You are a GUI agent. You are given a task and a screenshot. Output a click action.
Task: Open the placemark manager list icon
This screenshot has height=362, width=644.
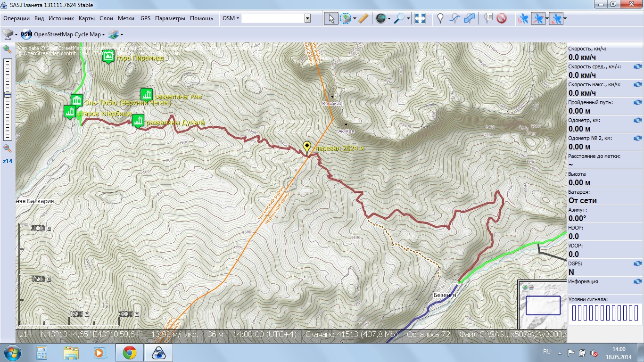pos(488,18)
